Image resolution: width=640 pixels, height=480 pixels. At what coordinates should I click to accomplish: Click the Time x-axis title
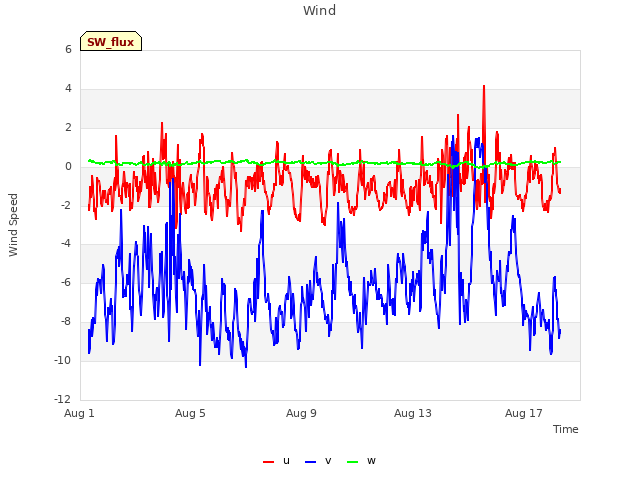(566, 429)
